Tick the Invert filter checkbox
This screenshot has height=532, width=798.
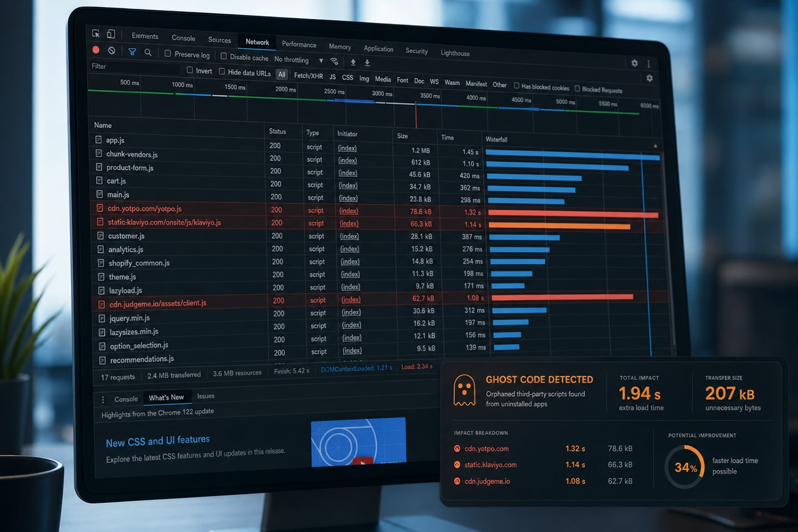(x=190, y=70)
